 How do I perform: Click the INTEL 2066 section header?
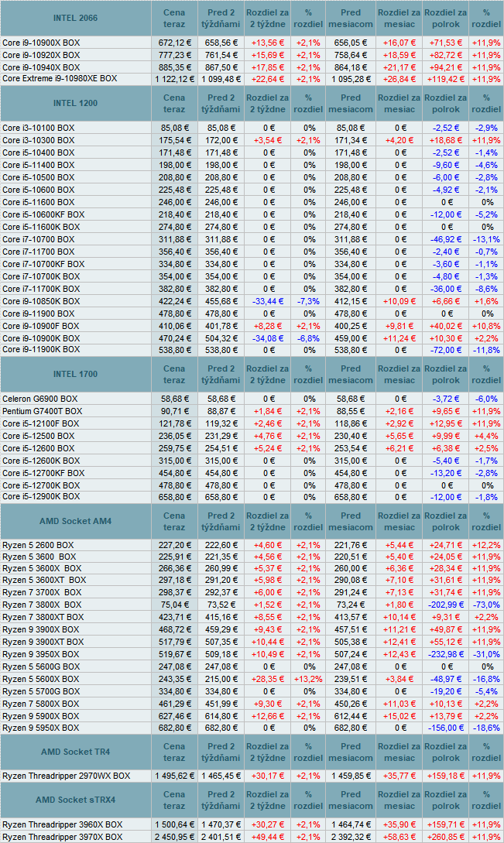tap(75, 18)
